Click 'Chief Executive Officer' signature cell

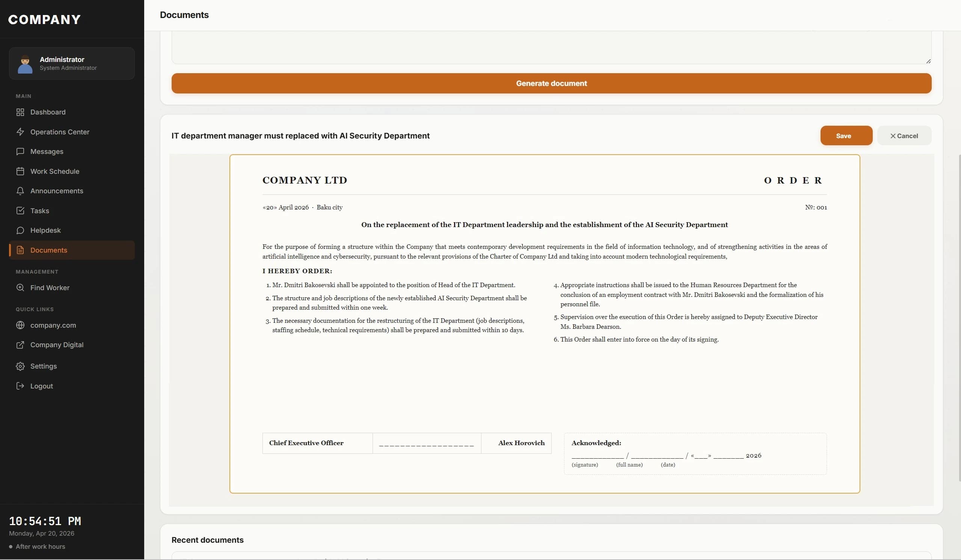[317, 443]
